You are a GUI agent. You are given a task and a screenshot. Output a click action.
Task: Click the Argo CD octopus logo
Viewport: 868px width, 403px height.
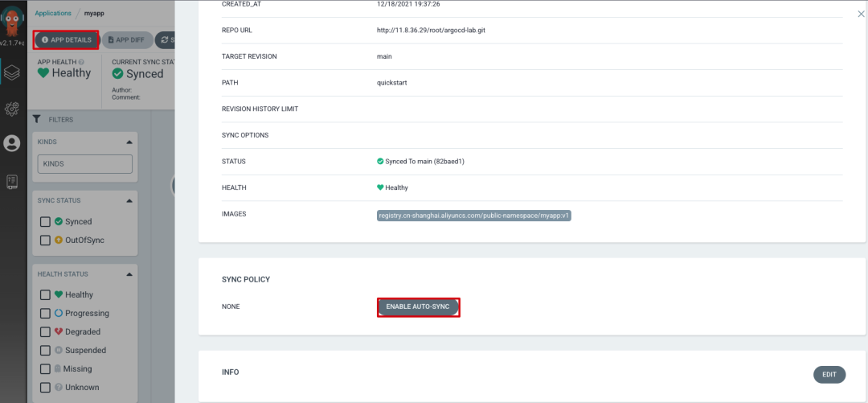(x=12, y=20)
